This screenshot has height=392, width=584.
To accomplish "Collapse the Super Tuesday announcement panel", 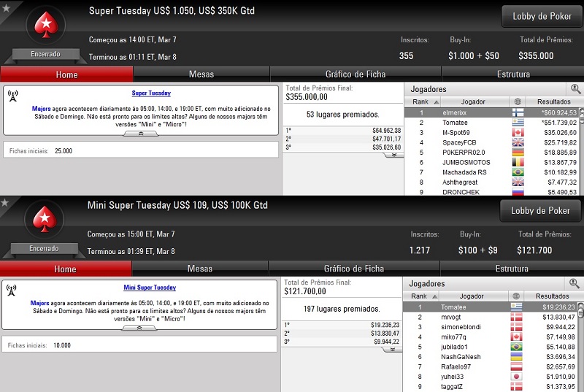I will point(141,134).
